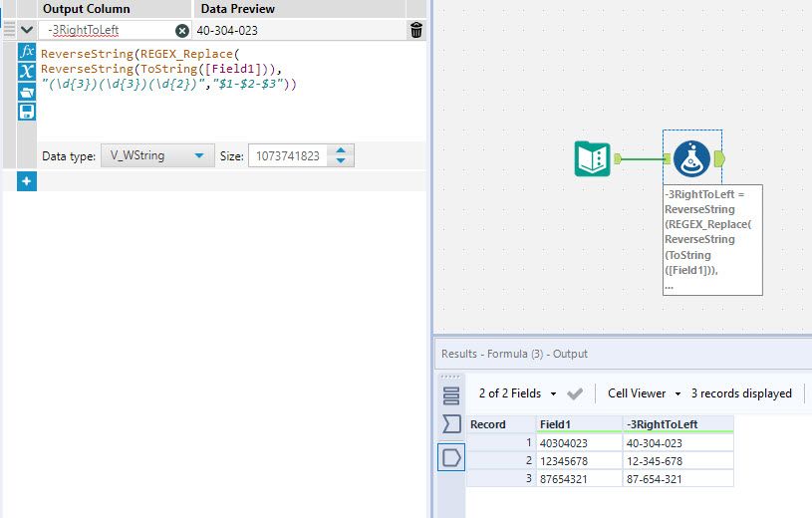Viewport: 812px width, 518px height.
Task: Click the Input Data tool output anchor
Action: click(618, 158)
